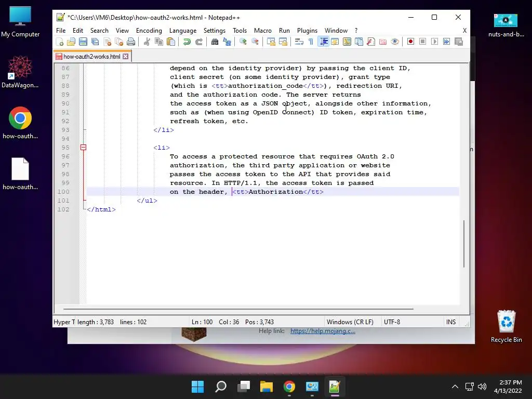Zoom out using the magnifier minus icon
Screen dimensions: 532x399
coord(255,42)
